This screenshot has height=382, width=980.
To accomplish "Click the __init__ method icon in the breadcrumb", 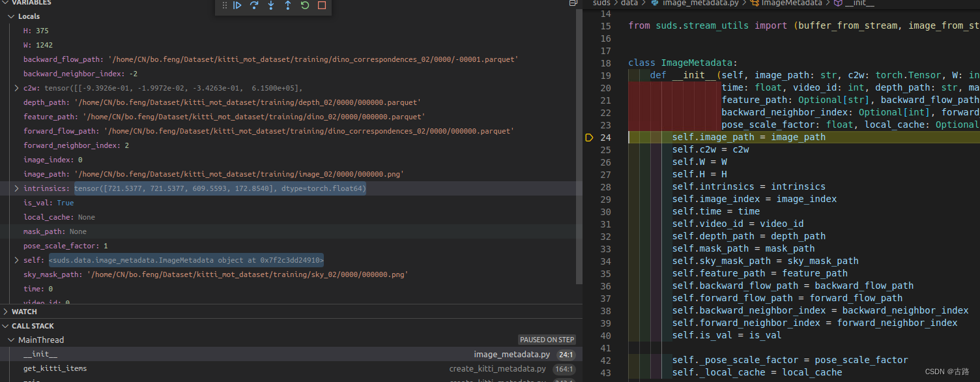I will point(838,3).
